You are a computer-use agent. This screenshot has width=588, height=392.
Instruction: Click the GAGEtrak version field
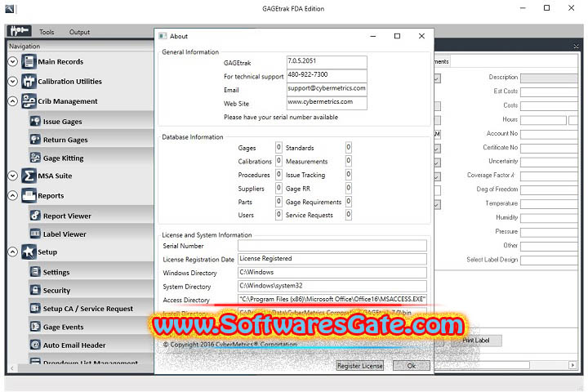point(327,62)
